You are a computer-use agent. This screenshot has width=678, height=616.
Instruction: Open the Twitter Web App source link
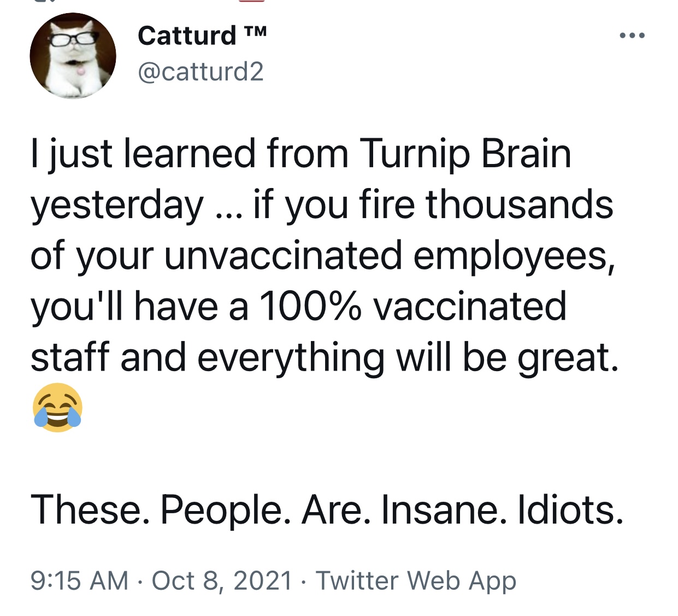416,580
